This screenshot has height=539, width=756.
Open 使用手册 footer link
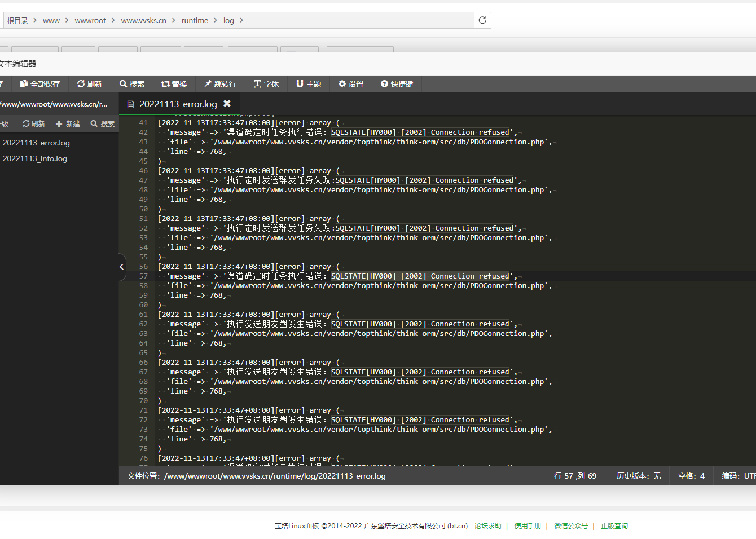(x=528, y=526)
